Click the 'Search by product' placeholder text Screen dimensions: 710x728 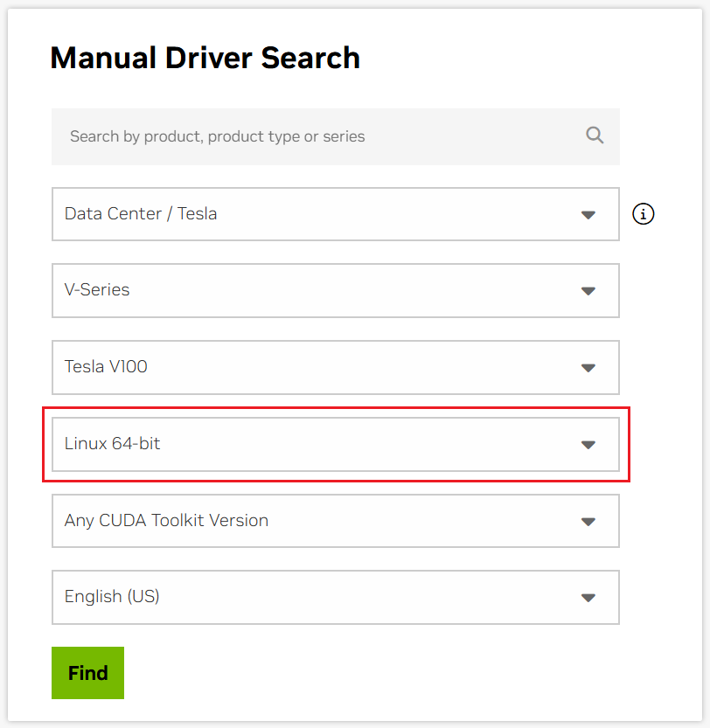tap(217, 136)
